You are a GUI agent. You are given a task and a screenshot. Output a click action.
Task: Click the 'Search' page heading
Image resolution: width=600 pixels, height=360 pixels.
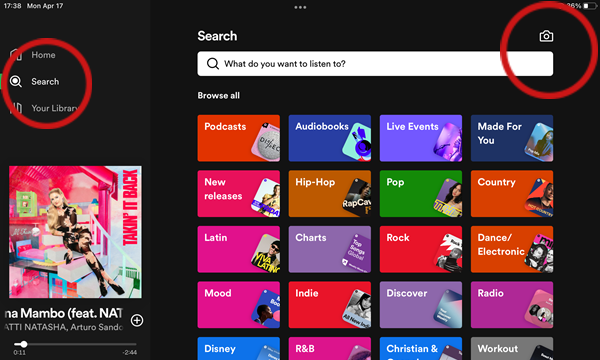tap(217, 36)
